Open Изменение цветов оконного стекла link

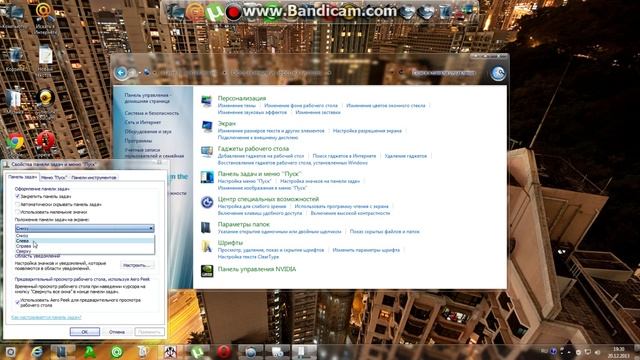(386, 106)
